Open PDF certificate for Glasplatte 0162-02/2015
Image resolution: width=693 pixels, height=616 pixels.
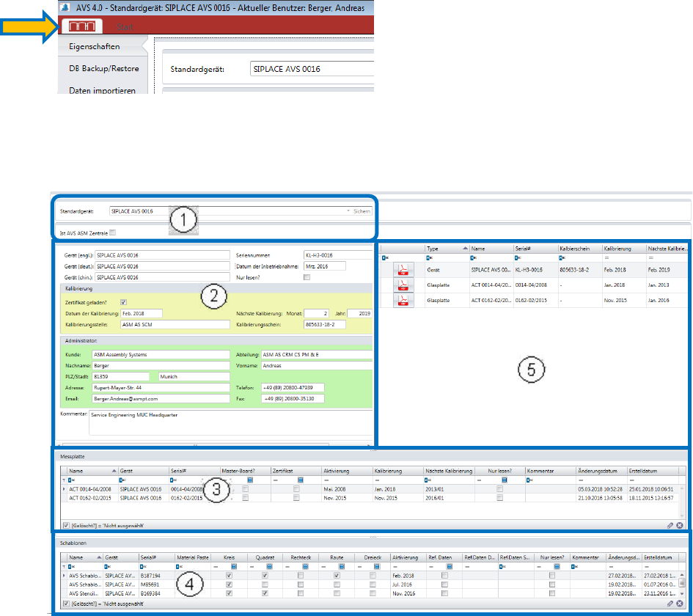click(403, 301)
